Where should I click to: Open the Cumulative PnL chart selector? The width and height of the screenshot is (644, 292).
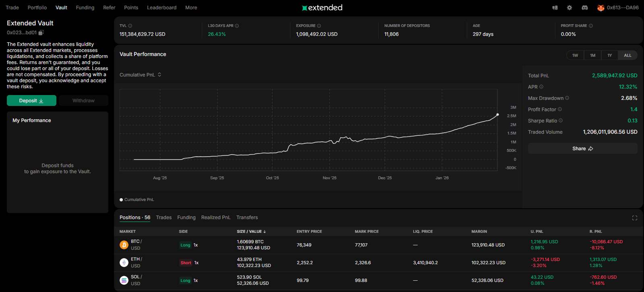pyautogui.click(x=140, y=75)
